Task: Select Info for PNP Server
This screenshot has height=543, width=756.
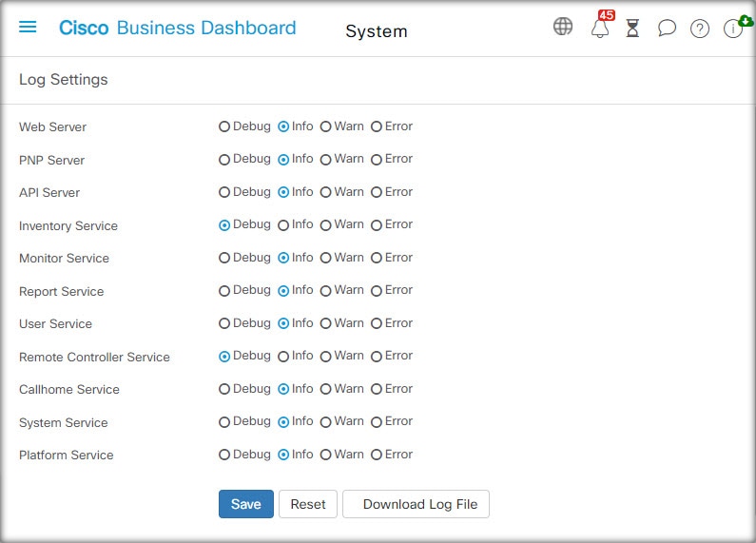Action: tap(283, 159)
